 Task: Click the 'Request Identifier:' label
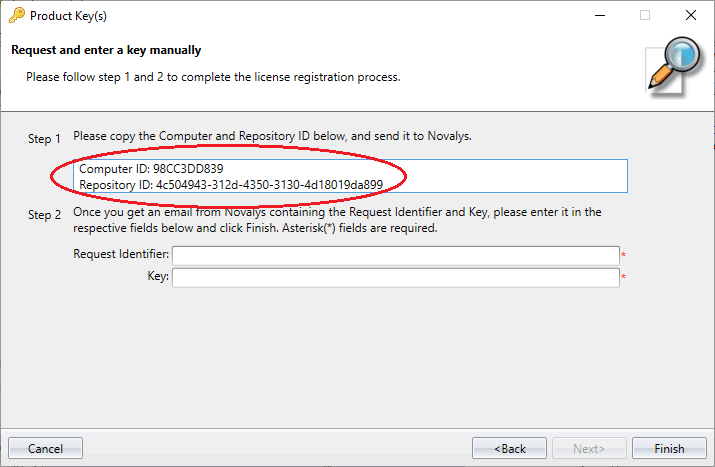tap(121, 255)
